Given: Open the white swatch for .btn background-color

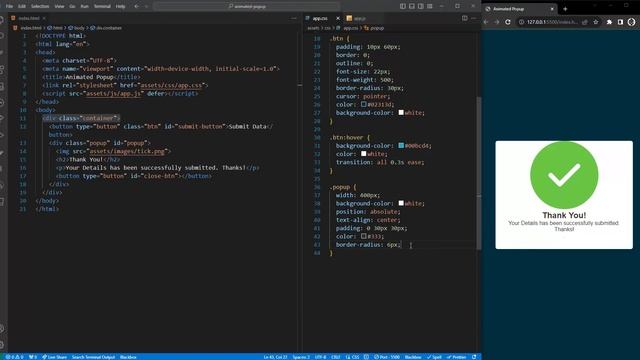Looking at the screenshot, I should (401, 113).
